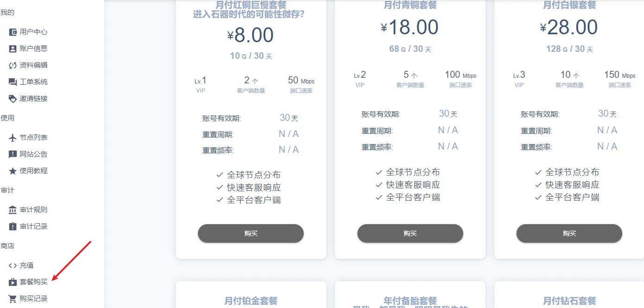Screen dimensions: 644x308
Task: Open the 充值 code icon
Action: click(13, 265)
